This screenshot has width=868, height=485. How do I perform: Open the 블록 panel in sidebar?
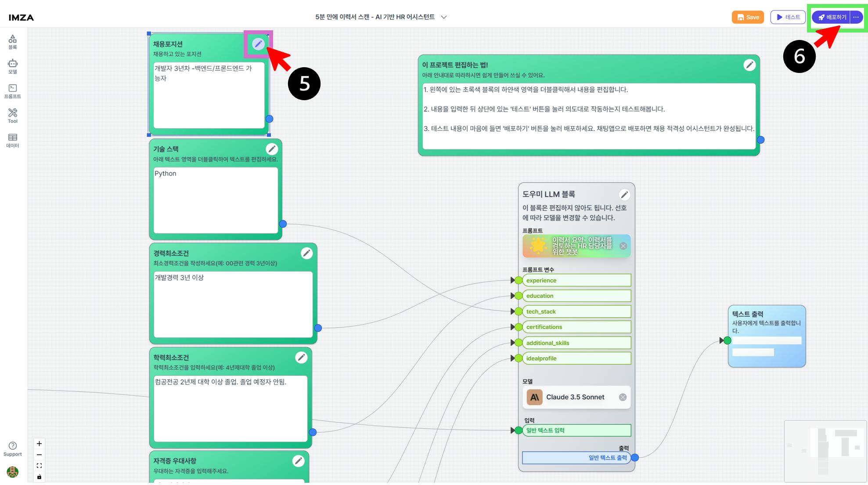point(13,42)
